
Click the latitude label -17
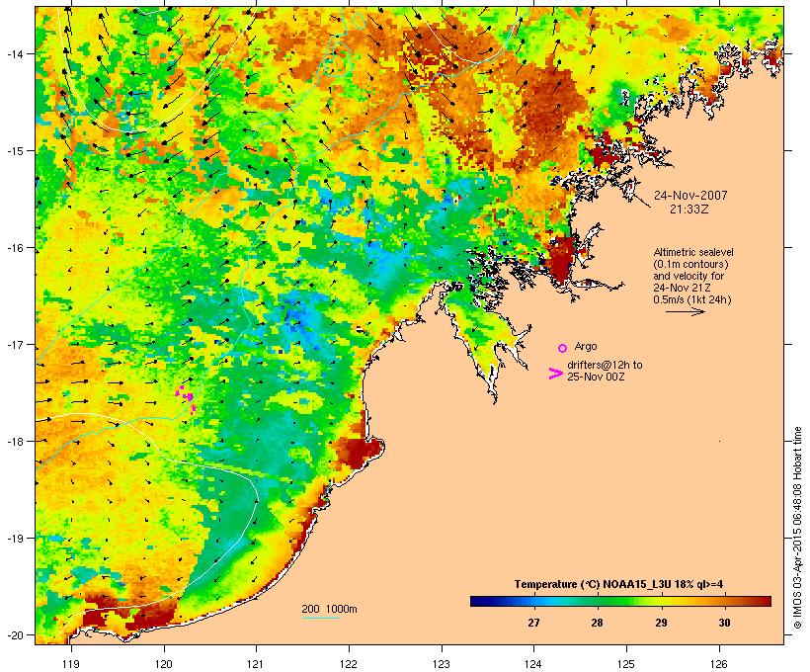14,344
